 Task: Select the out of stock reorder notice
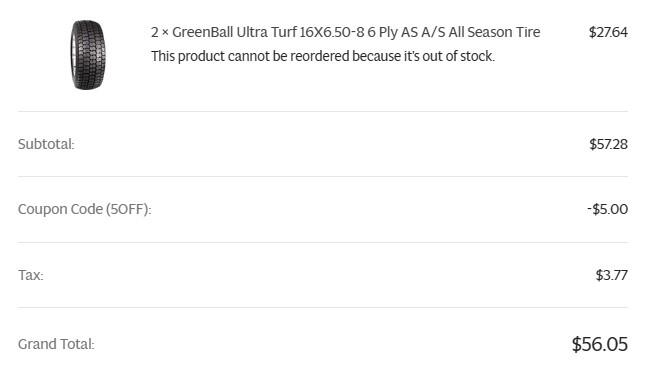tap(323, 56)
